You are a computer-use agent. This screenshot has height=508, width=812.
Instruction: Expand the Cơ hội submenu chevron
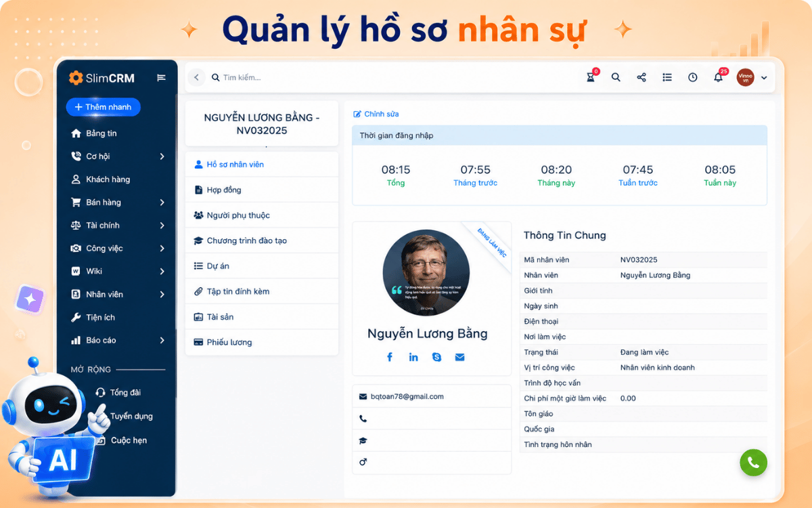coord(162,156)
